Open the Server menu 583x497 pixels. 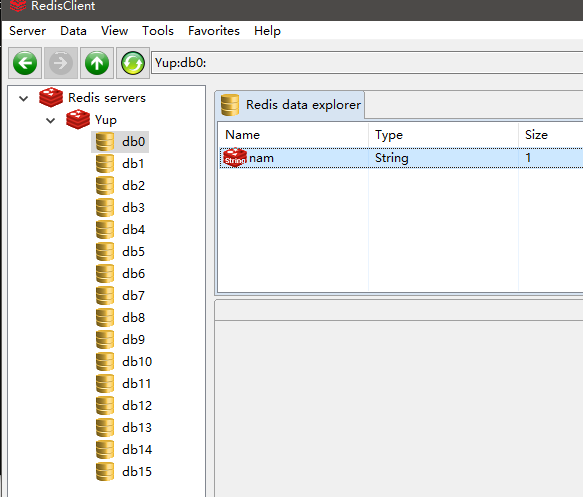coord(28,31)
